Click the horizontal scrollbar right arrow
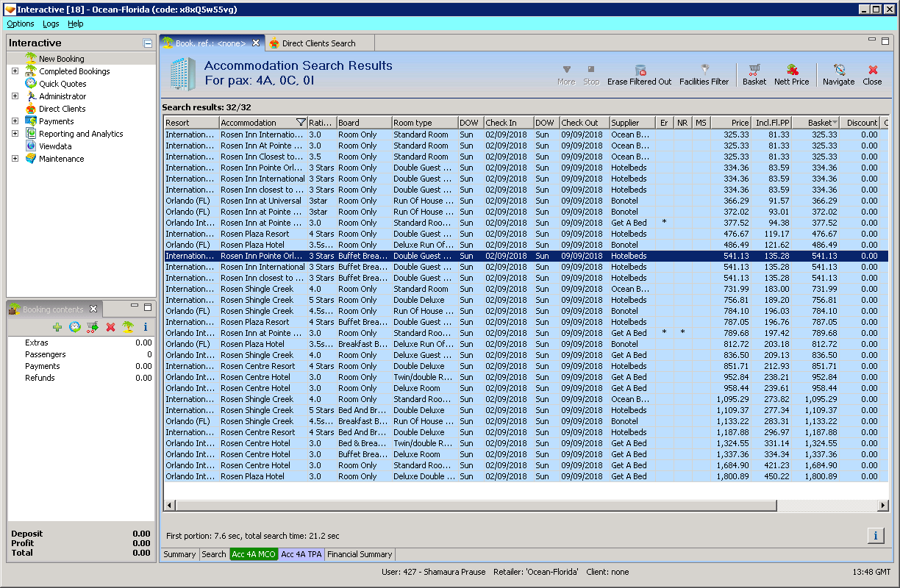Image resolution: width=900 pixels, height=588 pixels. [883, 506]
